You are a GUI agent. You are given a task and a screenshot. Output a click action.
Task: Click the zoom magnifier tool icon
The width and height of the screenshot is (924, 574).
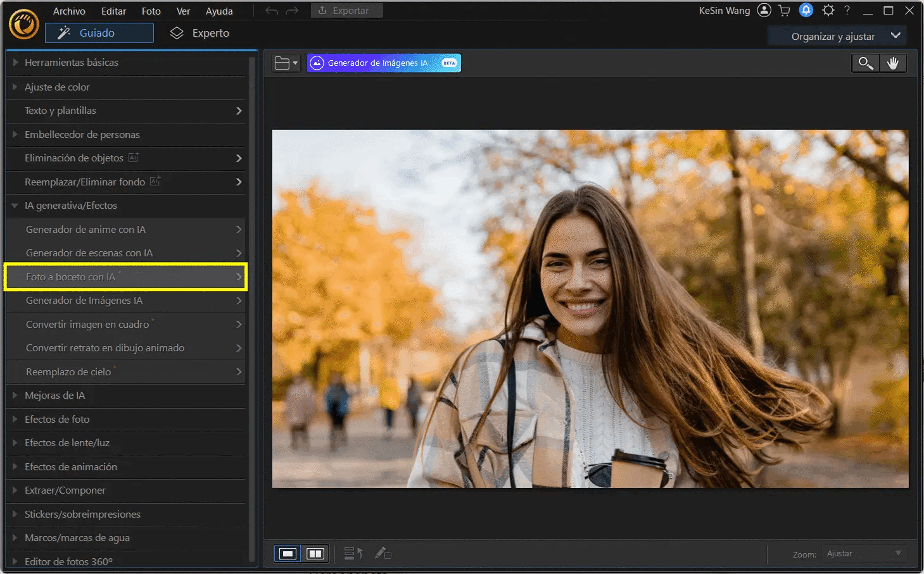click(x=865, y=63)
